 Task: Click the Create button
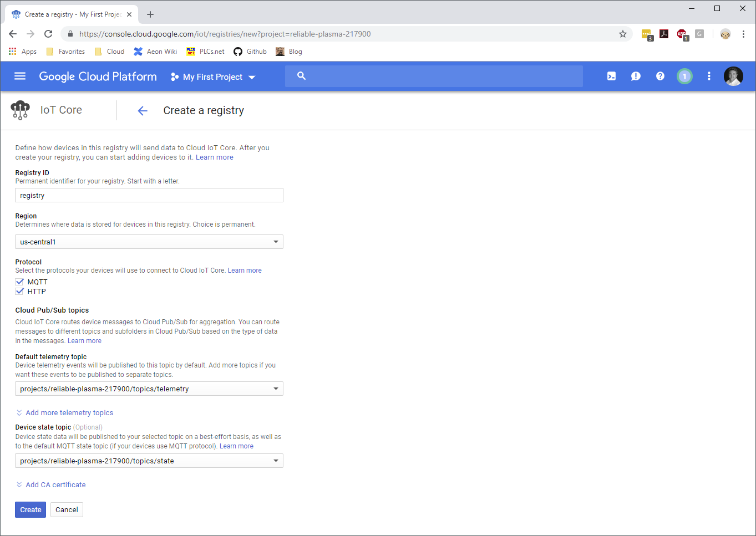(x=31, y=509)
